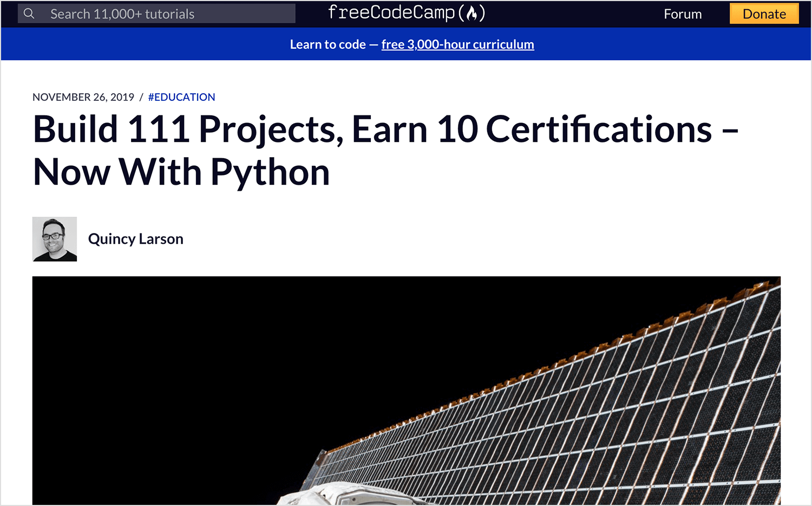Select the article title text 'Build 111 Projects'
Screen dimensions: 812x506
[x=188, y=130]
